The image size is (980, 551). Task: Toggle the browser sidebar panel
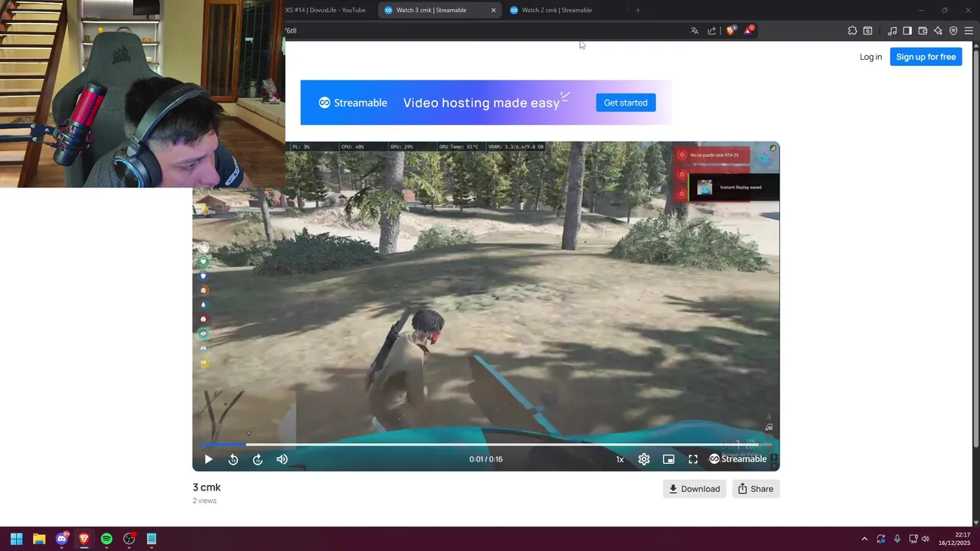click(907, 31)
